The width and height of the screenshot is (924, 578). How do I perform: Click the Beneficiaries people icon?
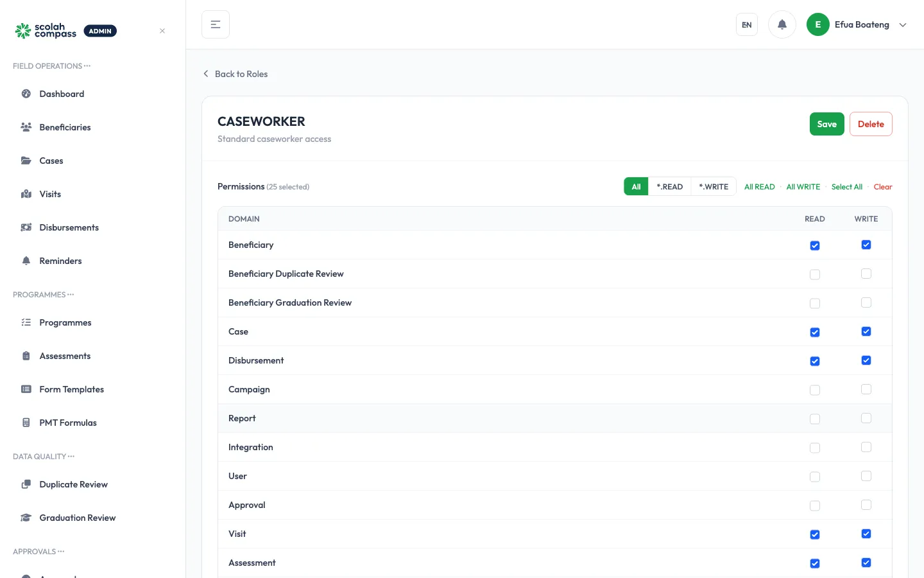click(26, 127)
